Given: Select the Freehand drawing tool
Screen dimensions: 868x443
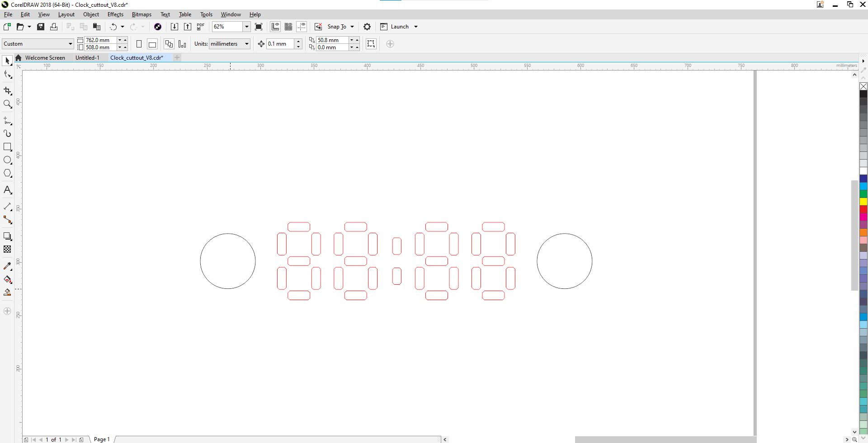Looking at the screenshot, I should point(7,121).
